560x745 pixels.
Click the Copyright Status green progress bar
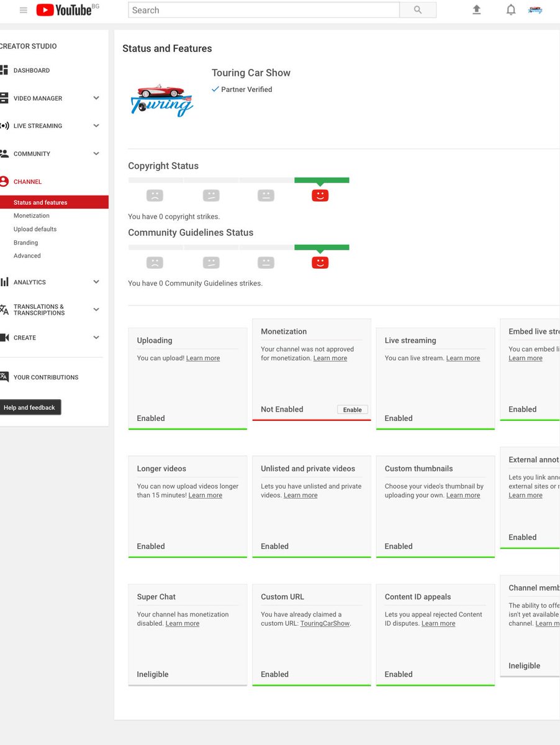coord(322,180)
